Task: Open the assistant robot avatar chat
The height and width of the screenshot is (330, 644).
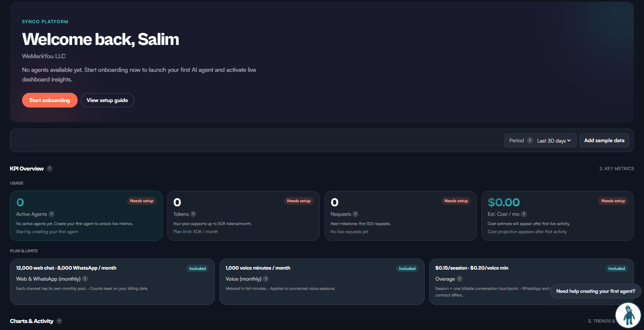Action: pos(629,315)
